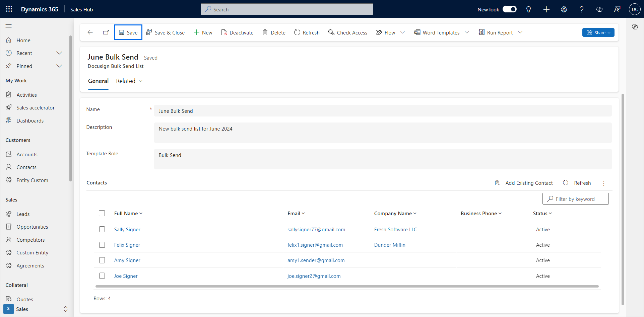
Task: Click the Check Access magnifier icon
Action: pyautogui.click(x=331, y=32)
